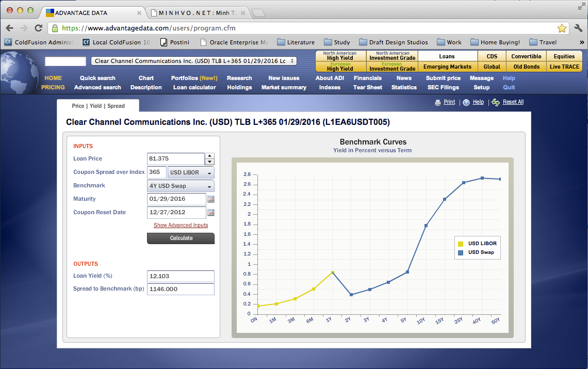Click the Reset All link
The width and height of the screenshot is (588, 369).
513,102
